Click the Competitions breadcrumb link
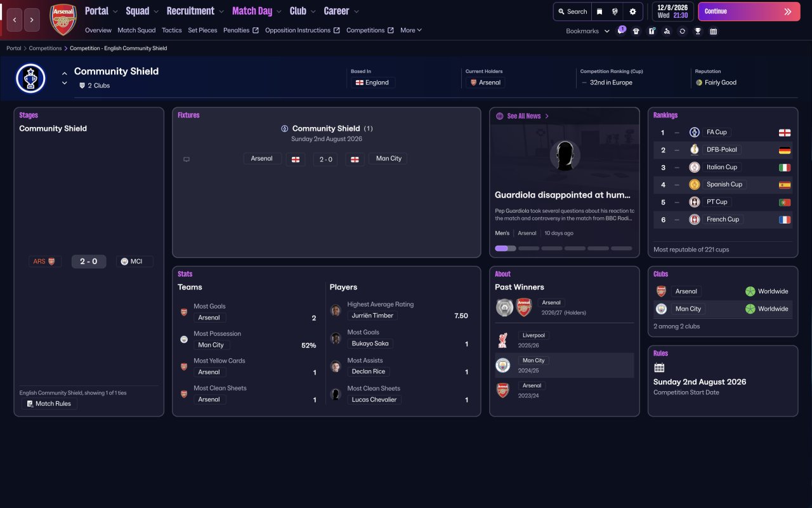This screenshot has height=508, width=812. (x=46, y=48)
